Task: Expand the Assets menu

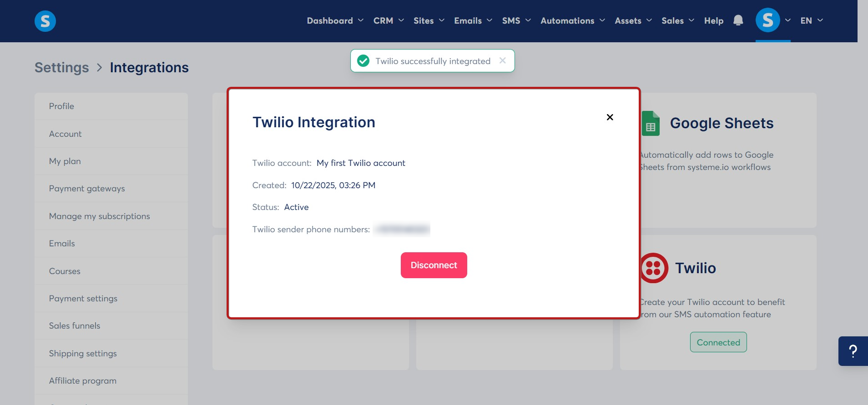Action: [x=633, y=20]
